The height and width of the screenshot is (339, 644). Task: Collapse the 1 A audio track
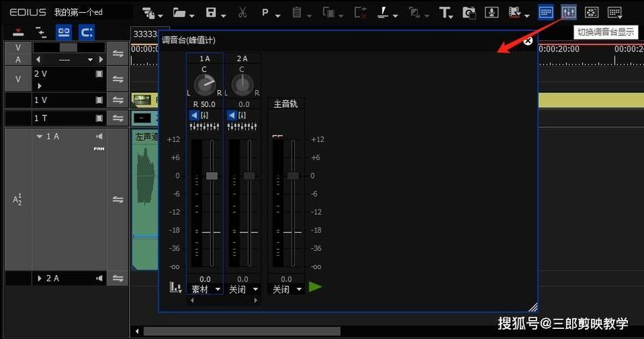click(39, 136)
